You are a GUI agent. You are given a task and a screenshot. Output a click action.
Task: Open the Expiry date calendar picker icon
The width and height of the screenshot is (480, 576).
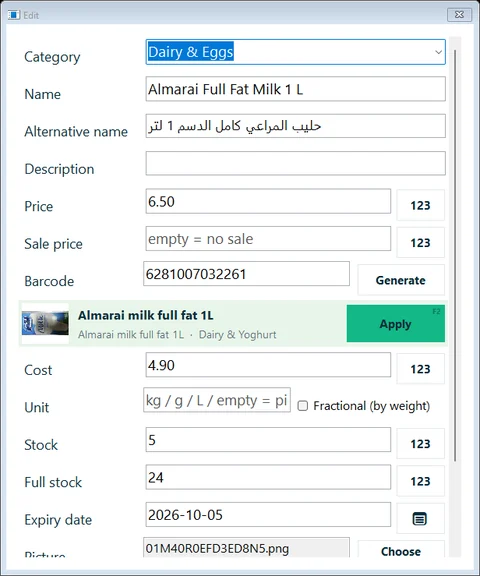coord(420,518)
